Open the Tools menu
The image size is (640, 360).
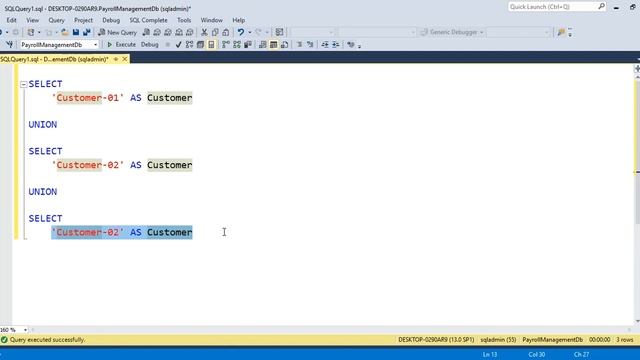[x=184, y=20]
